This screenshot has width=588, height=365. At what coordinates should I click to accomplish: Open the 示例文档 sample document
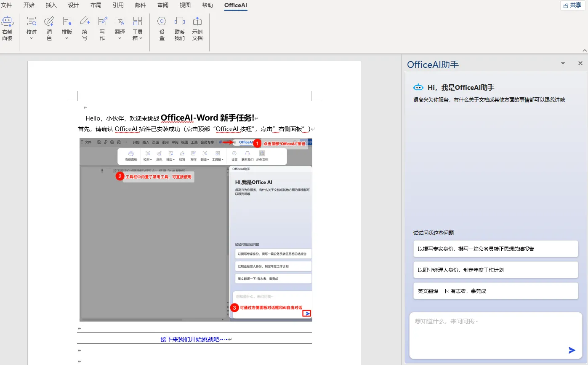pyautogui.click(x=197, y=27)
